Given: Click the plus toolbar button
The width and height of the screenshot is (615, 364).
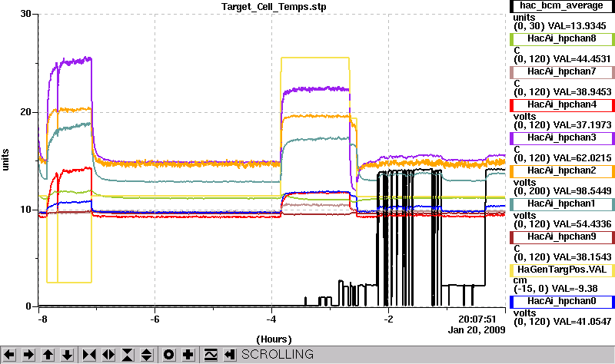Looking at the screenshot, I should tap(188, 355).
